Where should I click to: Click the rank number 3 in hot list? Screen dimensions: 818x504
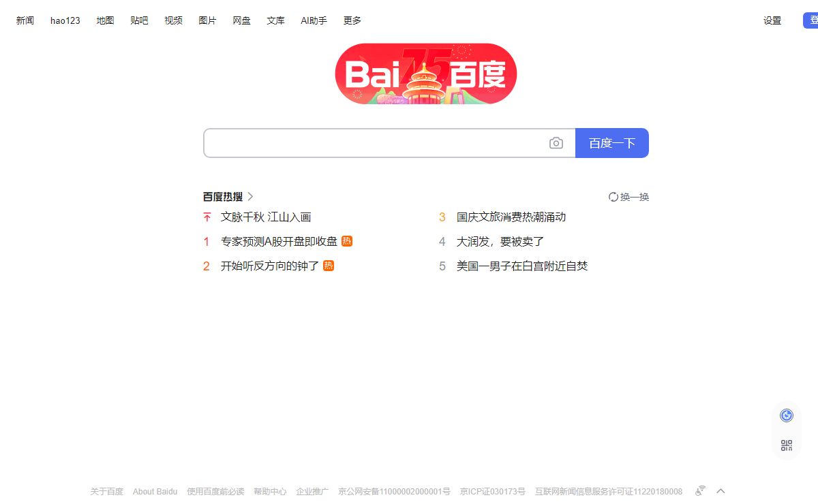[442, 217]
